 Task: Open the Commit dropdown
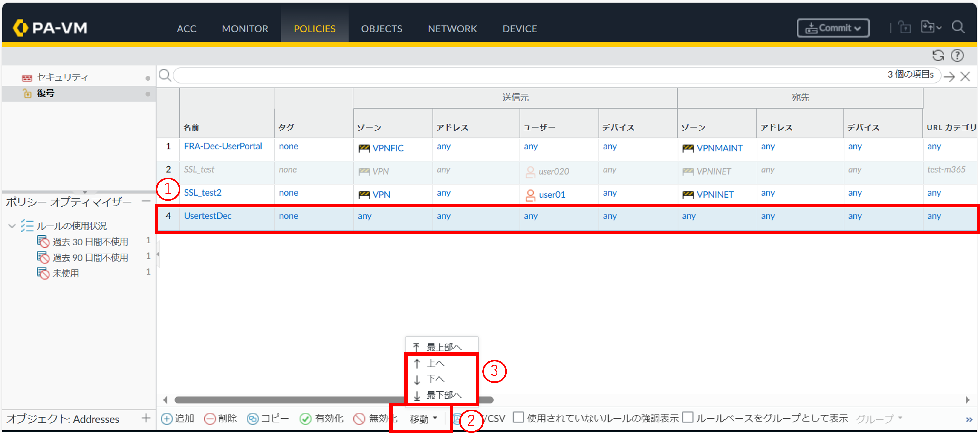[x=833, y=28]
